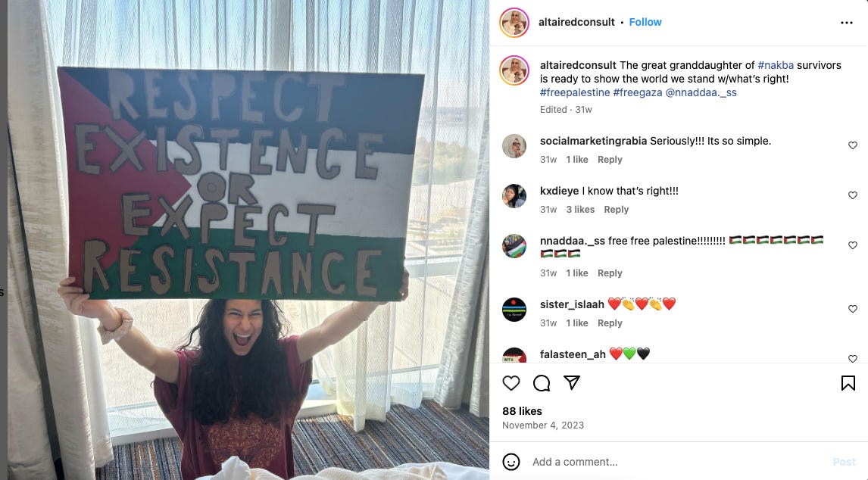The width and height of the screenshot is (868, 480).
Task: Share post via paper plane icon
Action: [x=572, y=382]
